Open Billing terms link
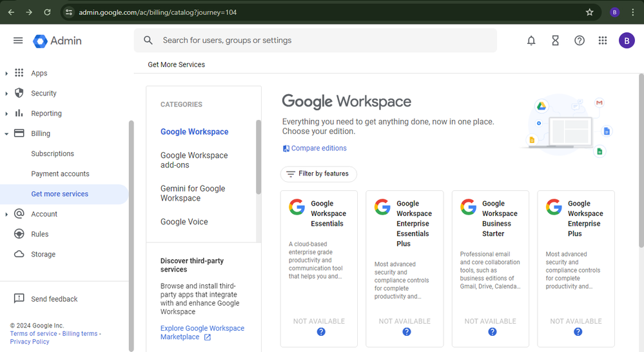Image resolution: width=644 pixels, height=352 pixels. [x=80, y=333]
